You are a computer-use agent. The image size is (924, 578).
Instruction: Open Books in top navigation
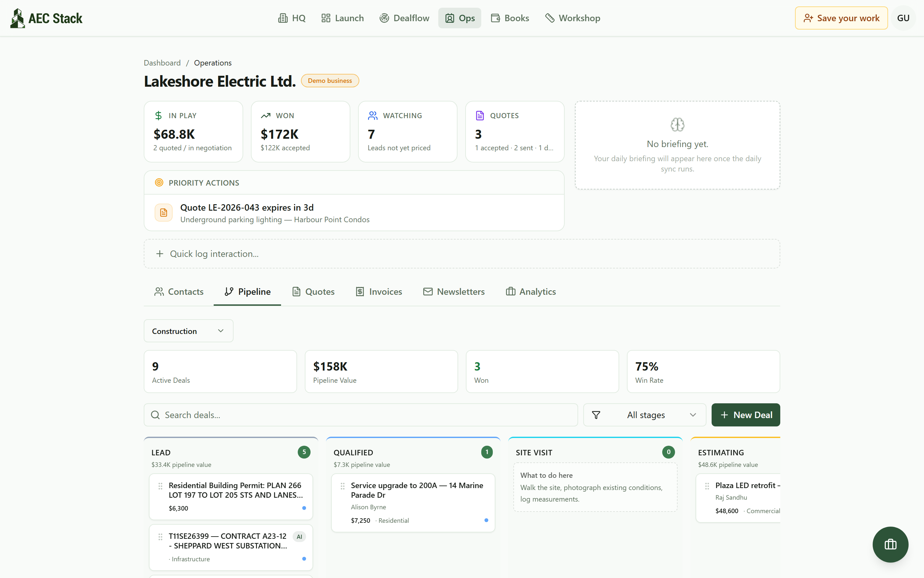tap(510, 18)
